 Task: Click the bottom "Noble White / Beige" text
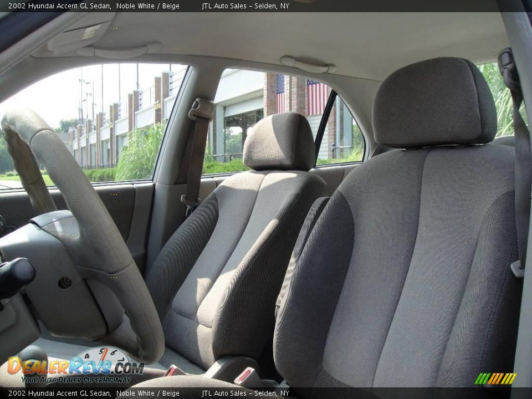coord(147,393)
